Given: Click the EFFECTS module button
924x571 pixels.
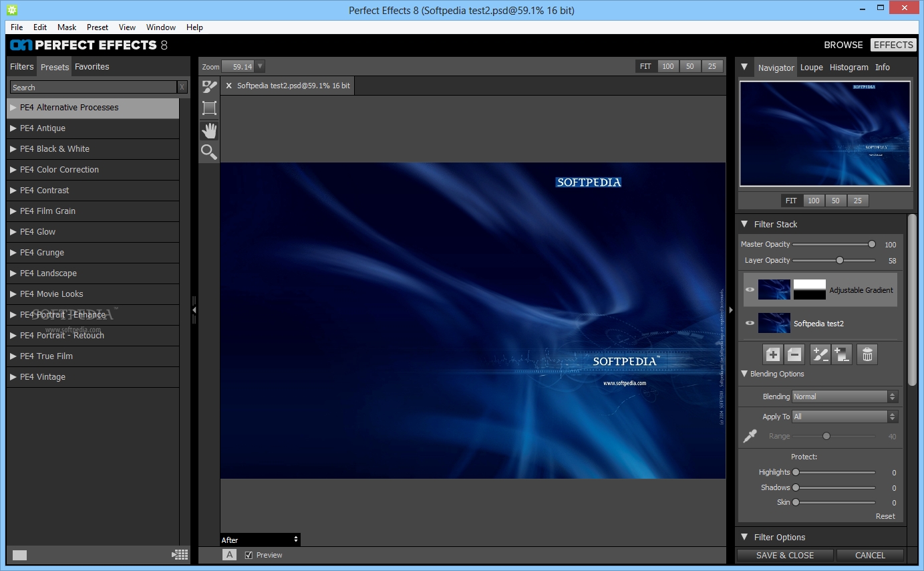Looking at the screenshot, I should click(893, 45).
